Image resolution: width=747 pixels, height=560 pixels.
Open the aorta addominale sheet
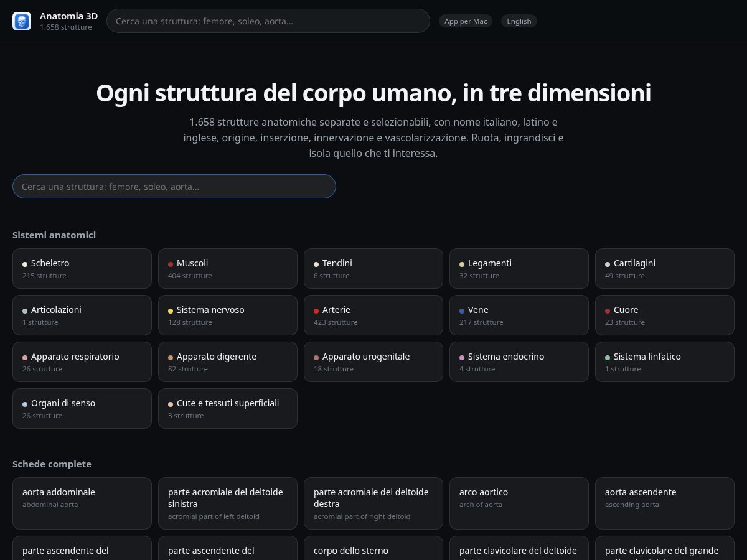[x=82, y=503]
